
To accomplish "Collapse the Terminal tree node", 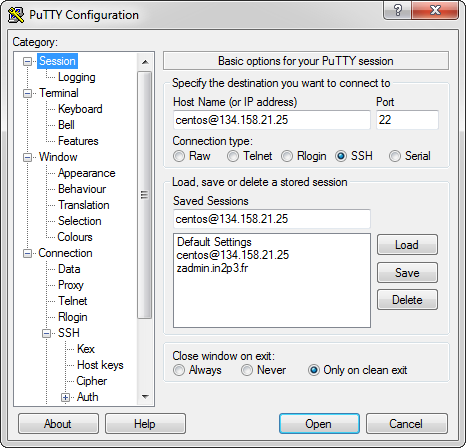I will tap(27, 93).
